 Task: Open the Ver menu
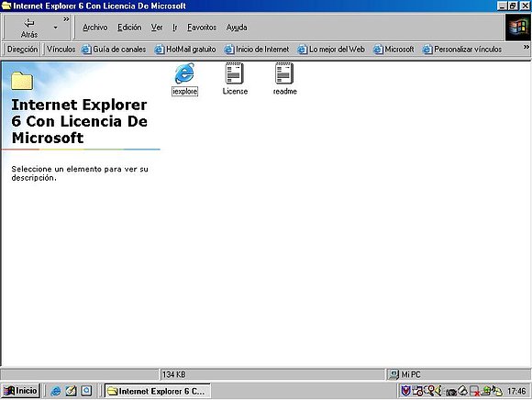click(157, 28)
